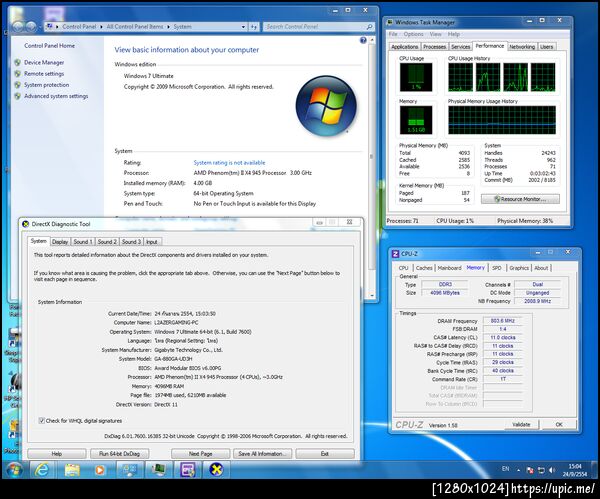Click the CPU-Z title bar icon
600x499 pixels.
[396, 254]
